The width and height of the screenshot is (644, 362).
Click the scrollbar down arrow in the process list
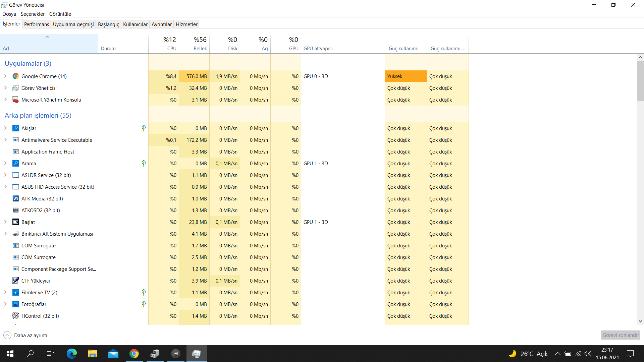coord(640,321)
